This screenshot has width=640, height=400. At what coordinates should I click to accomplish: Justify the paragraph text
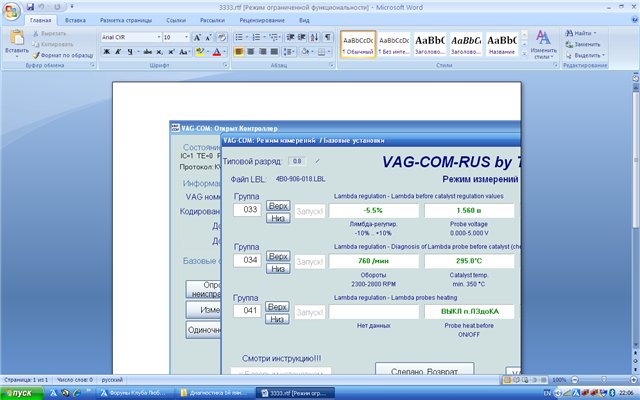tap(274, 52)
